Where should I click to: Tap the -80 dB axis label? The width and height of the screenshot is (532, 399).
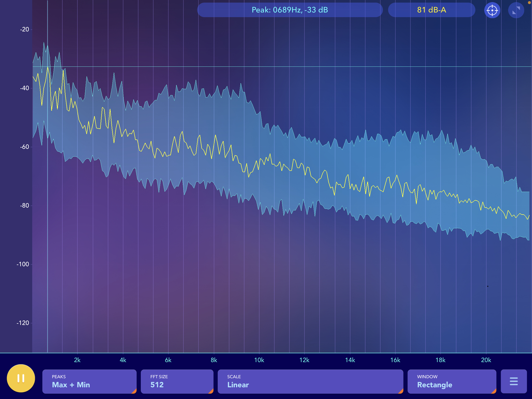[x=24, y=205]
